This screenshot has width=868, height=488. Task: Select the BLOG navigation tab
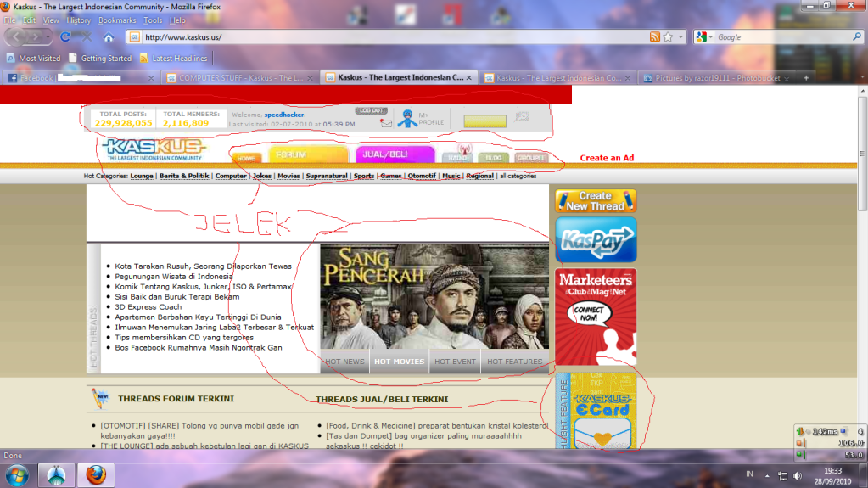[493, 157]
